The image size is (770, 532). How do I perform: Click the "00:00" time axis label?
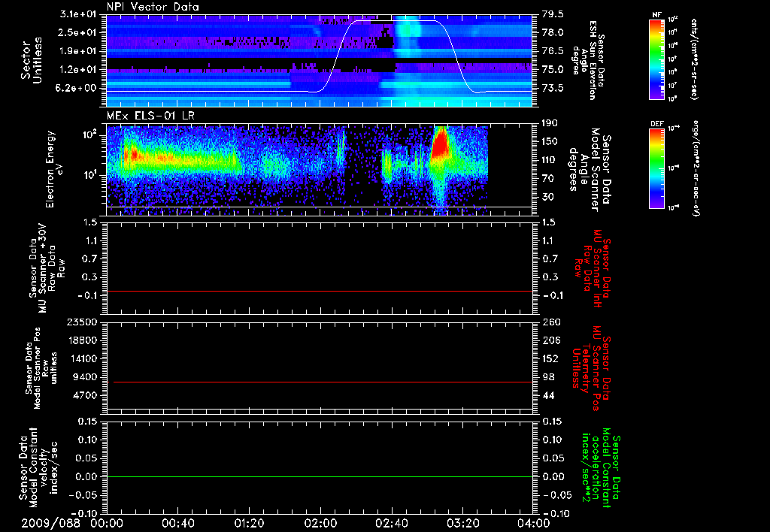point(107,523)
